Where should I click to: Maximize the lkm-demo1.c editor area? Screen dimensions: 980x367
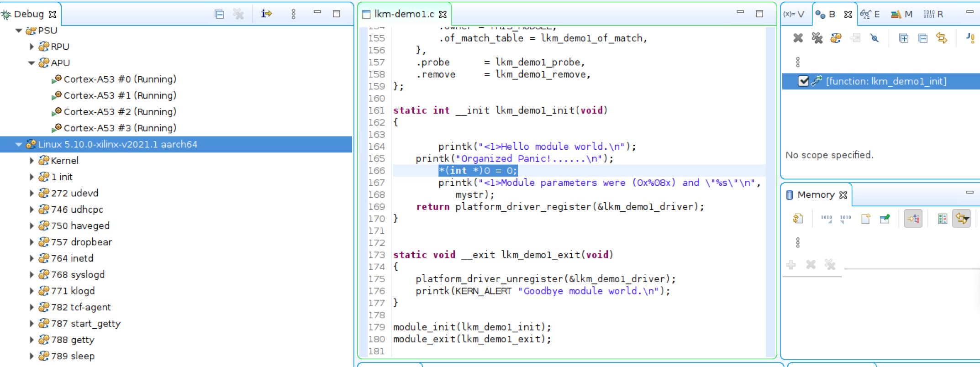click(759, 14)
